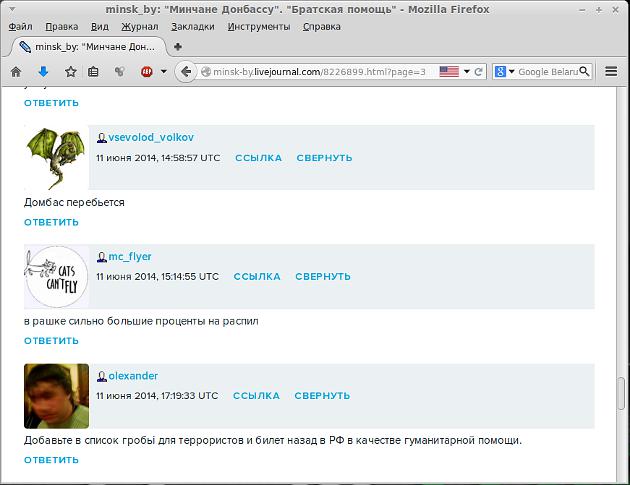Open the Закладки menu
The image size is (630, 485).
pyautogui.click(x=190, y=27)
